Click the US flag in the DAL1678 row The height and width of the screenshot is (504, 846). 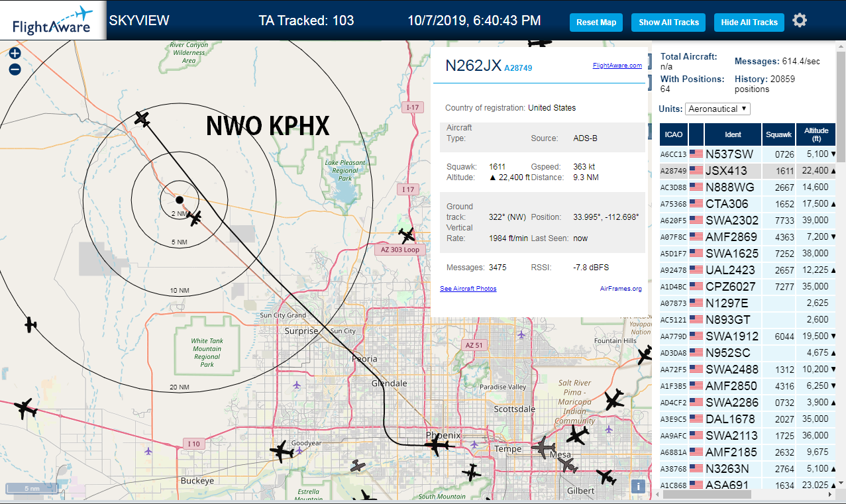click(696, 419)
